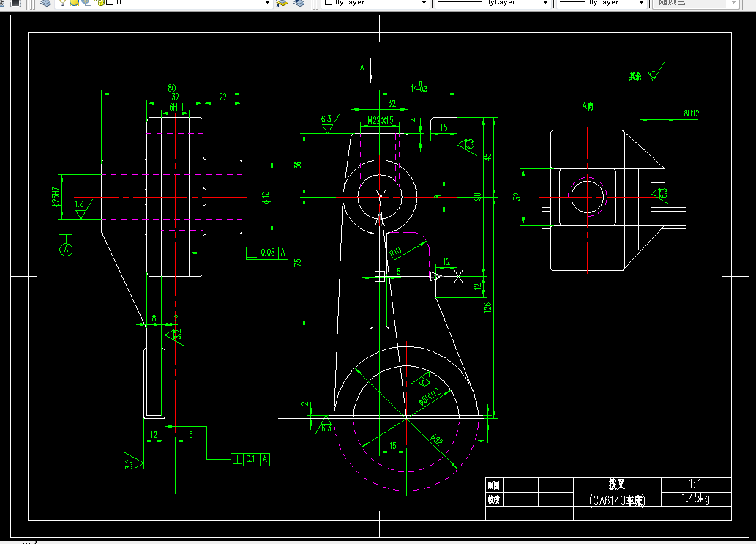Select the ϕ42 diameter dimension
The image size is (756, 544).
point(266,197)
